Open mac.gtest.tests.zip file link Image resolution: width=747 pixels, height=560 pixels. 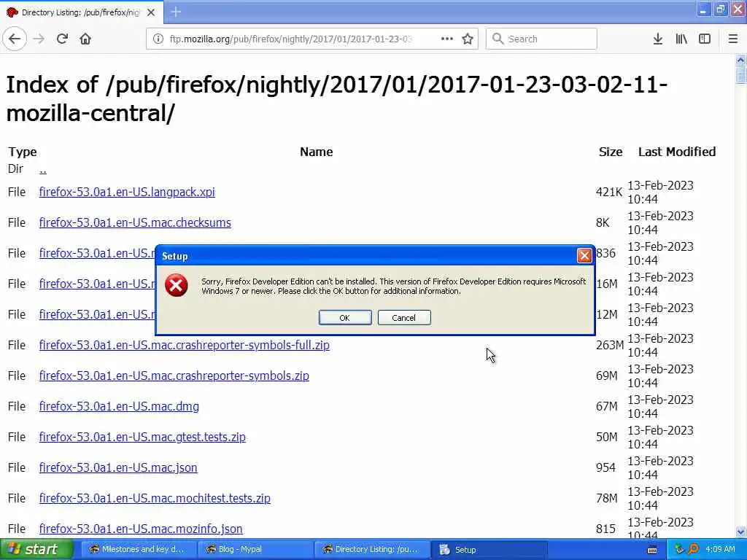pyautogui.click(x=142, y=437)
